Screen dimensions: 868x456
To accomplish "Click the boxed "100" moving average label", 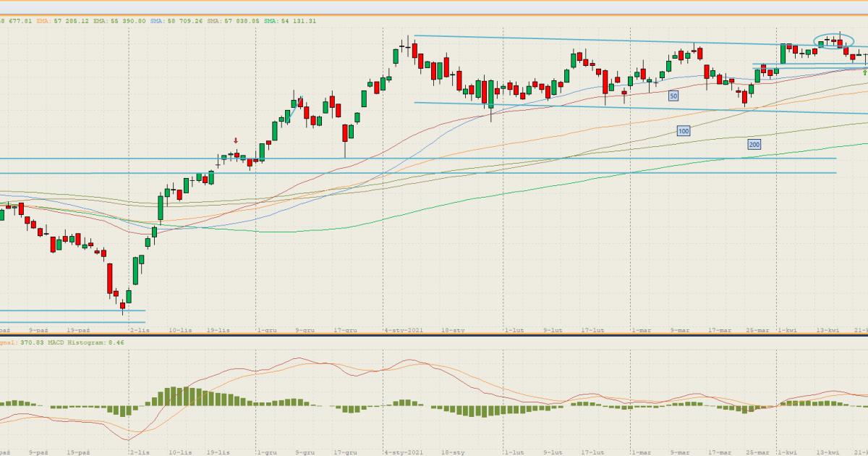I will (x=683, y=131).
